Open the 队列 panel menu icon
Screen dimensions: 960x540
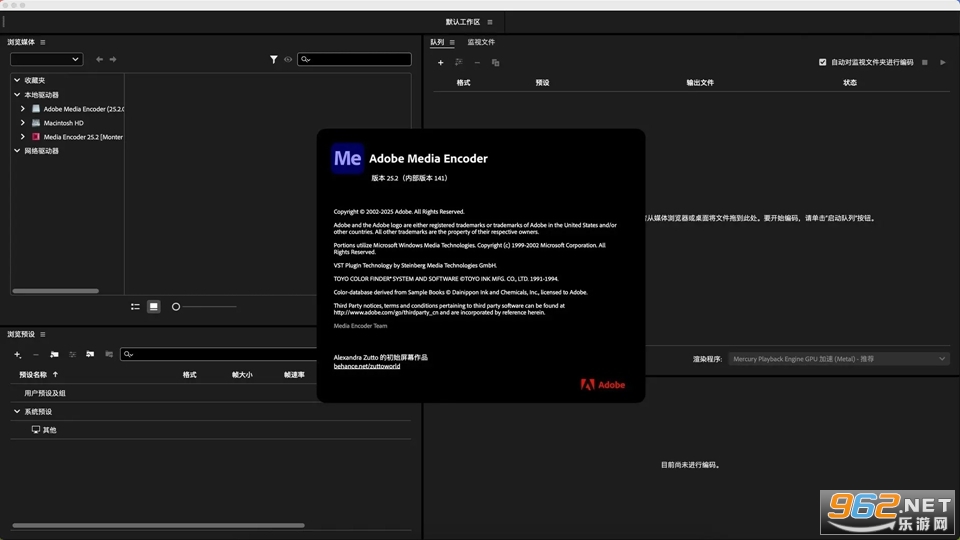pyautogui.click(x=452, y=42)
